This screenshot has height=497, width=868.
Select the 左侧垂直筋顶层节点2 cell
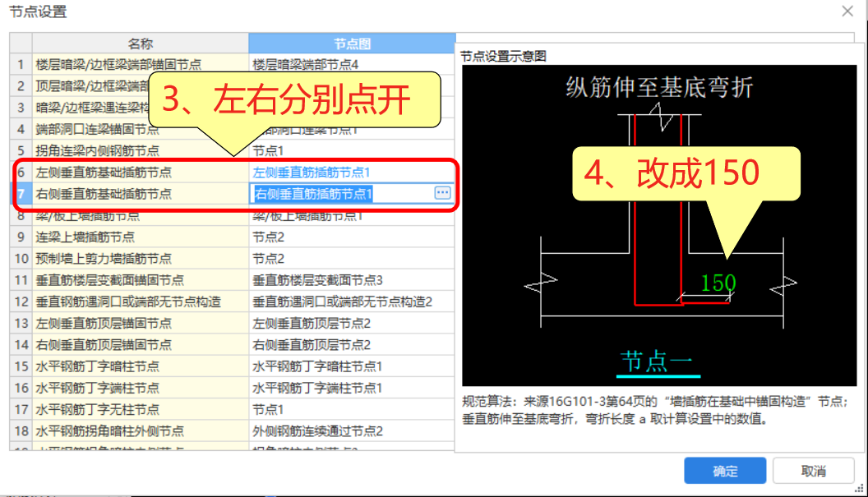352,323
